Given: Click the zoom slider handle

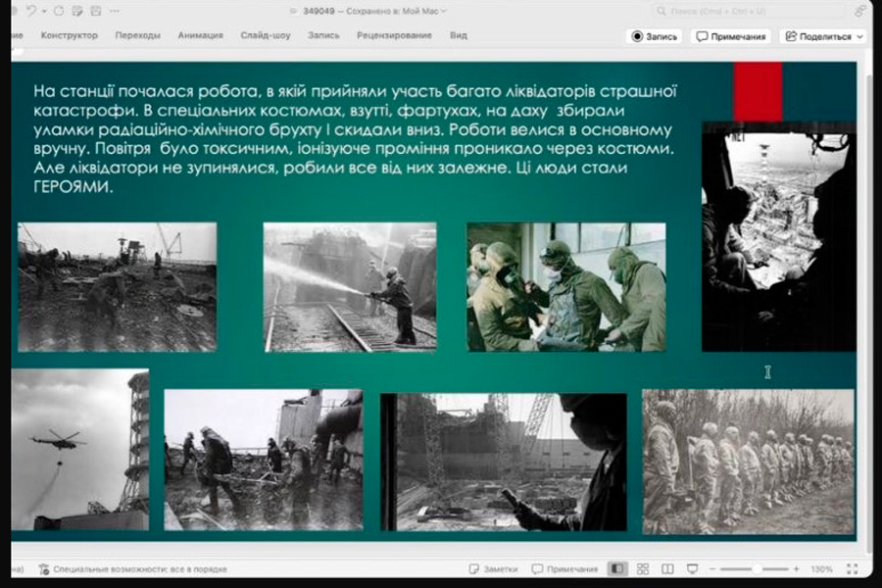Looking at the screenshot, I should (x=757, y=569).
